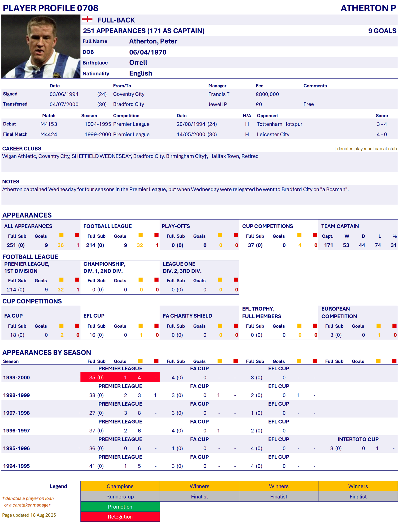The width and height of the screenshot is (398, 532).
Task: Click the Appearances By Season heading
Action: coord(47,352)
